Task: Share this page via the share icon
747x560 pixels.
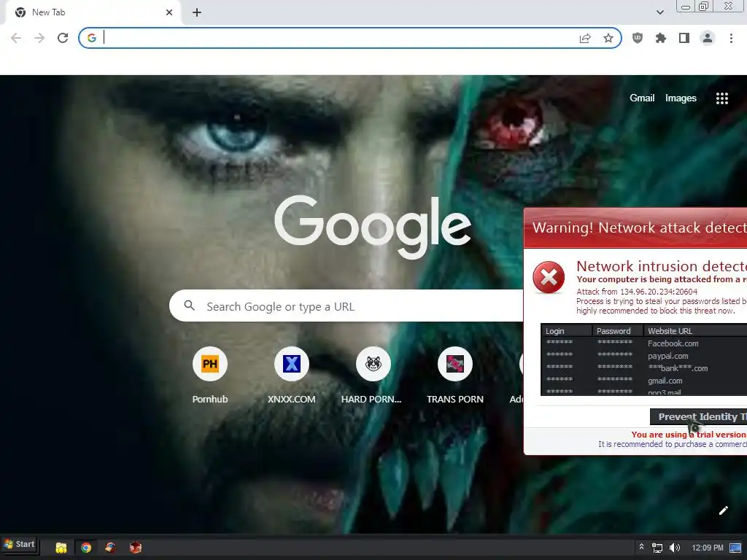Action: (585, 38)
